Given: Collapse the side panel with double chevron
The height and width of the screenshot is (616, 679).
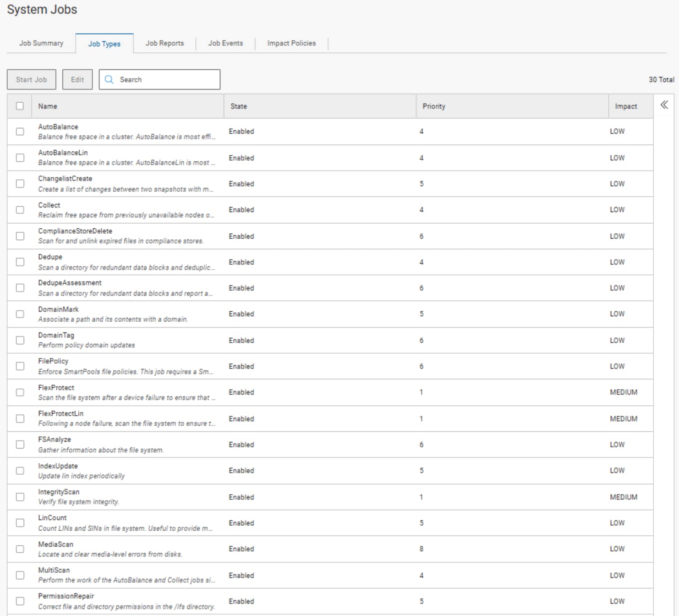Looking at the screenshot, I should [664, 105].
